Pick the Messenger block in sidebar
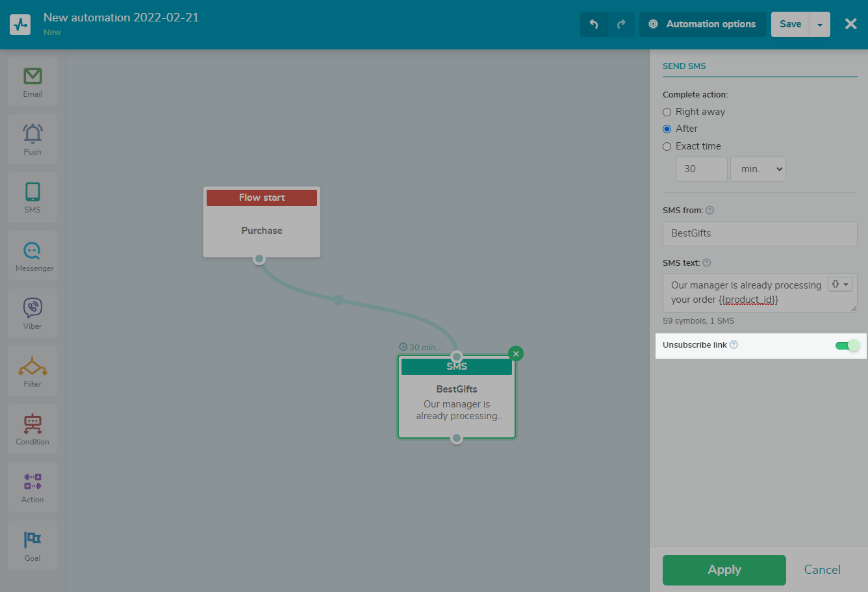Image resolution: width=868 pixels, height=592 pixels. pyautogui.click(x=32, y=255)
